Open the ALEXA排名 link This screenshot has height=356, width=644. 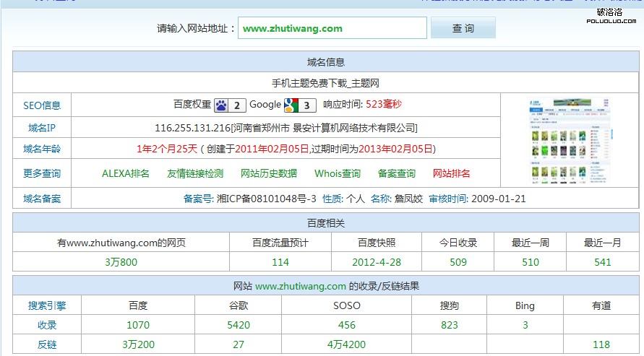pyautogui.click(x=126, y=173)
